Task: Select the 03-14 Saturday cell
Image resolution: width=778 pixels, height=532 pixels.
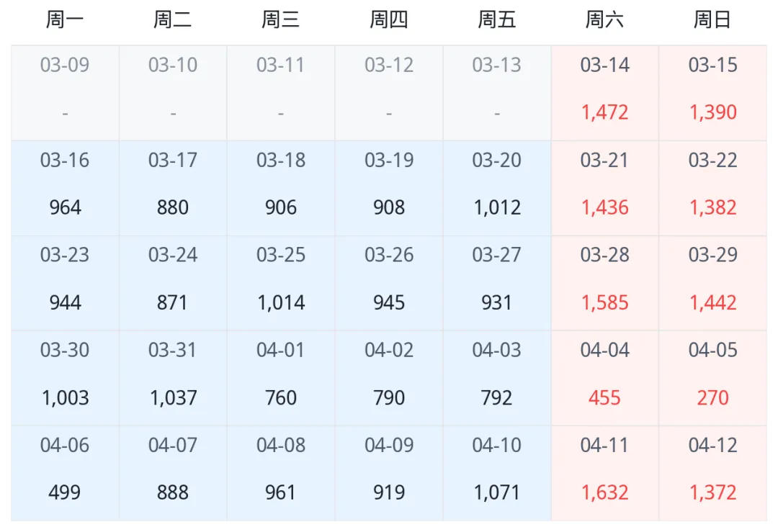Action: 605,93
